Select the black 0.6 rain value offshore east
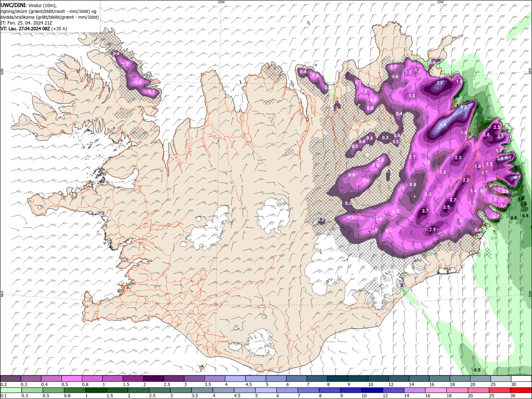The image size is (532, 399). [x=514, y=218]
